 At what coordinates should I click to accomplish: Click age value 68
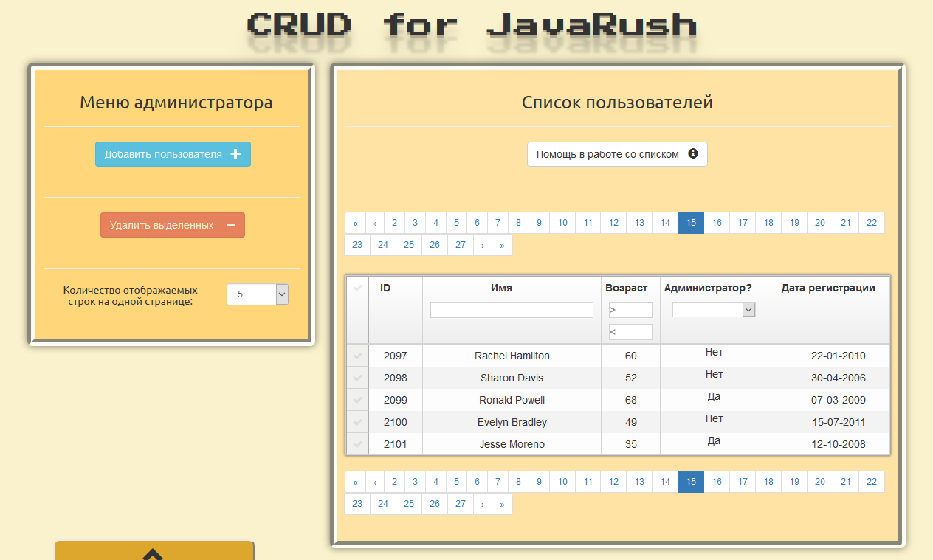[631, 400]
